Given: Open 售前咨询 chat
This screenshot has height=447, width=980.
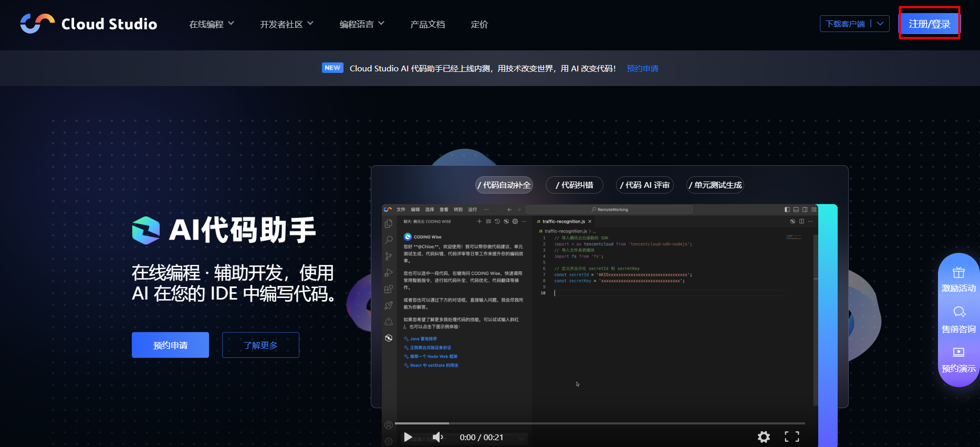Looking at the screenshot, I should tap(958, 320).
